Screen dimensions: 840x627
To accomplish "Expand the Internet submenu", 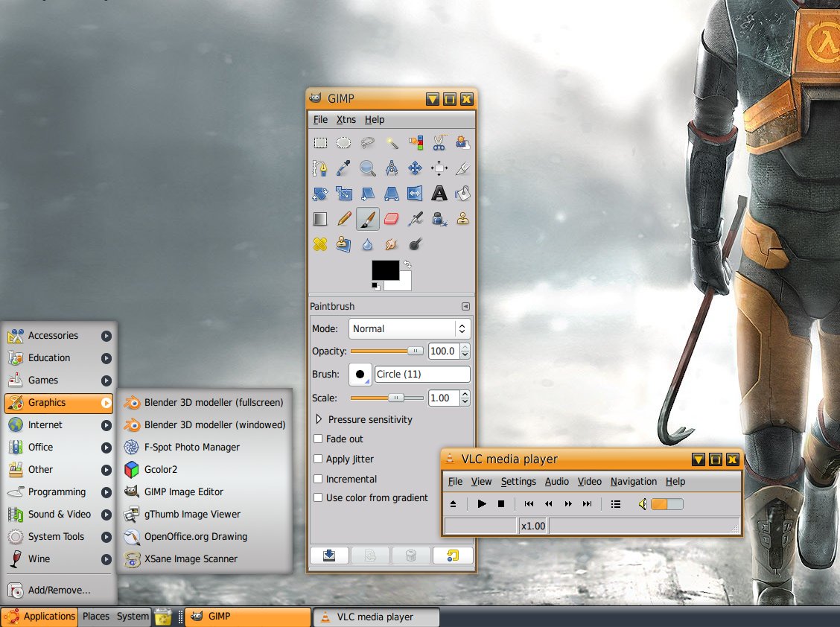I will [60, 425].
